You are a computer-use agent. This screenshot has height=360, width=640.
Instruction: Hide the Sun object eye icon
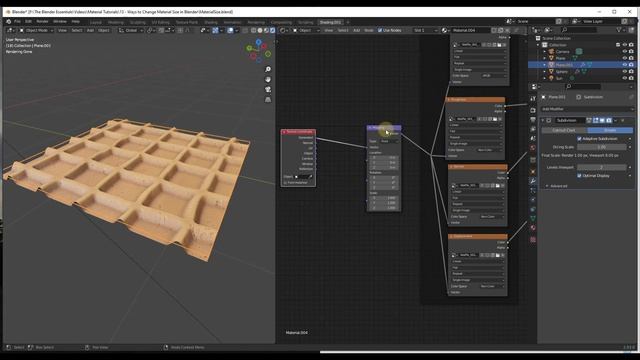point(624,78)
